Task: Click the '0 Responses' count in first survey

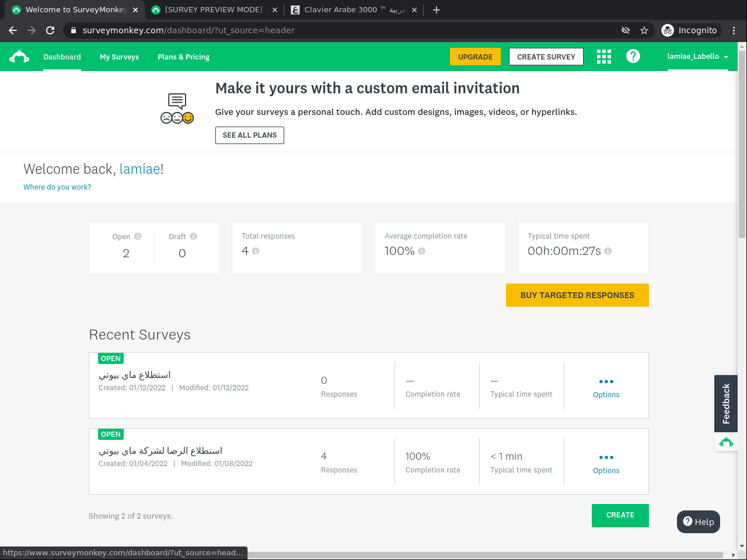Action: point(339,387)
